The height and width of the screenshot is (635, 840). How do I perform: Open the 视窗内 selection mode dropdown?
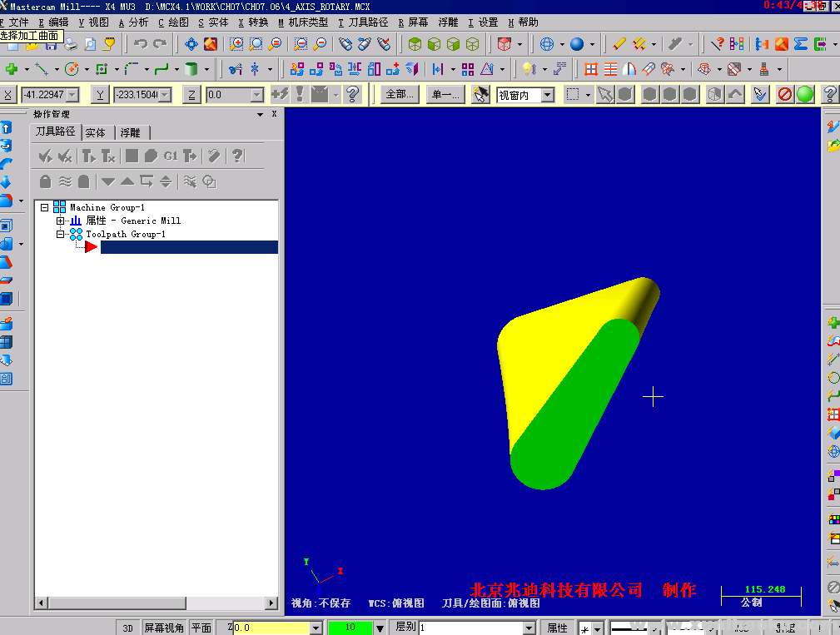[547, 95]
